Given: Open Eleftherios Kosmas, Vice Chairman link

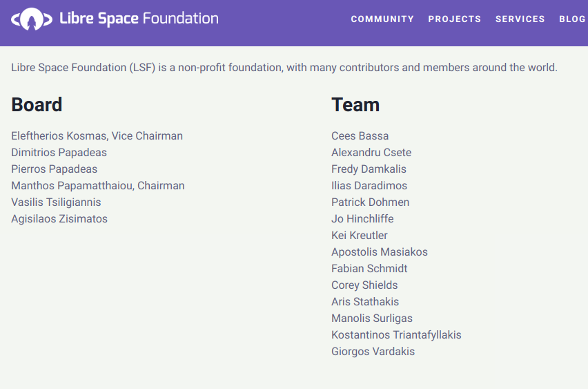Looking at the screenshot, I should (97, 136).
